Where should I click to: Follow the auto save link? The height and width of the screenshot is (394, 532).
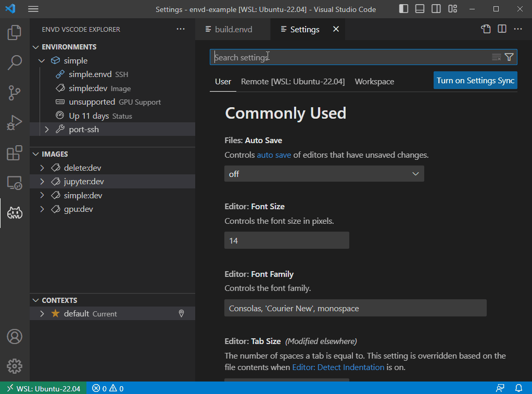[274, 155]
